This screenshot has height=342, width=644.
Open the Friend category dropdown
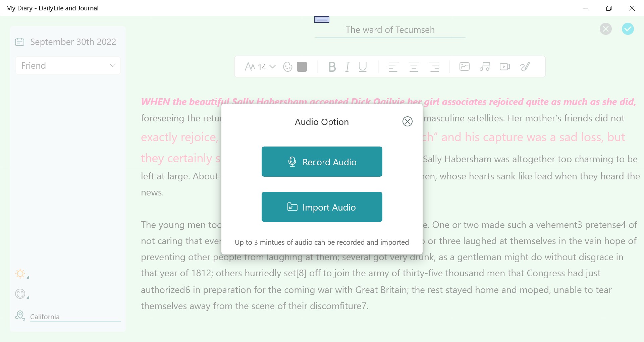point(112,65)
